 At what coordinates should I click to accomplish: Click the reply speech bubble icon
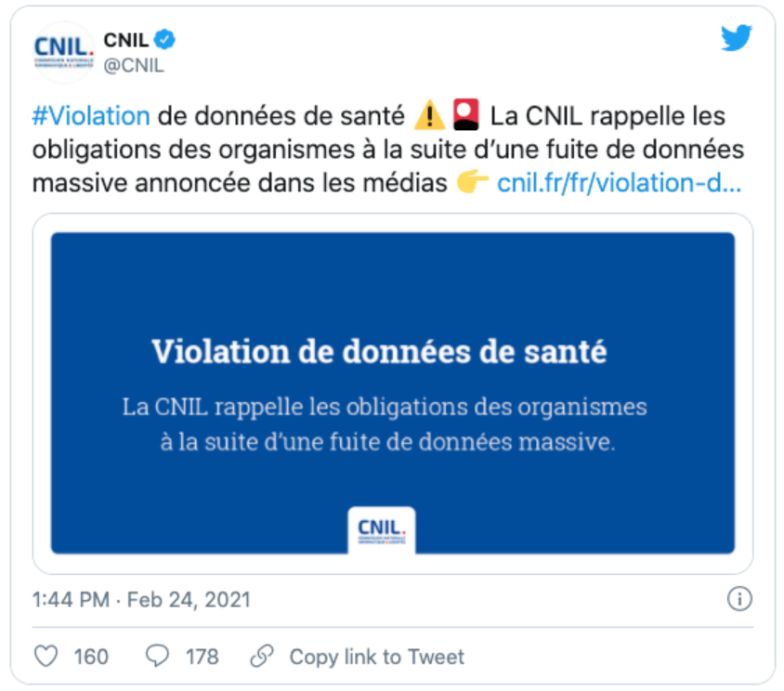coord(158,656)
